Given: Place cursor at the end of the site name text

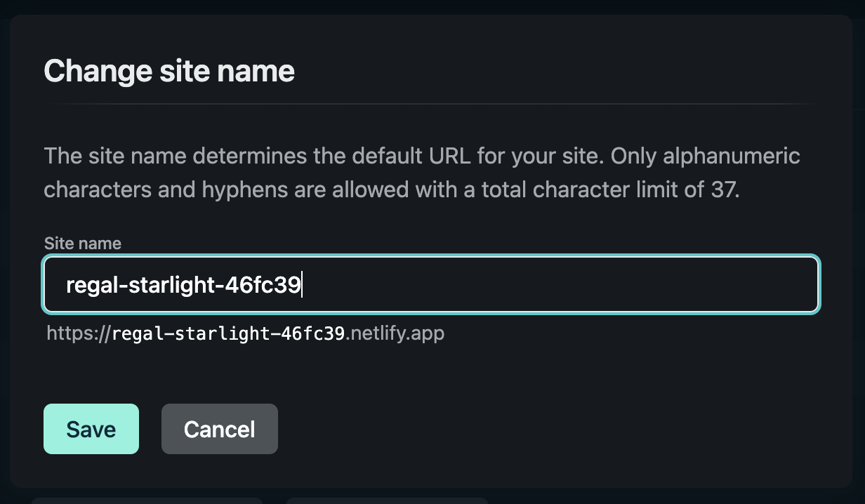Looking at the screenshot, I should tap(302, 284).
